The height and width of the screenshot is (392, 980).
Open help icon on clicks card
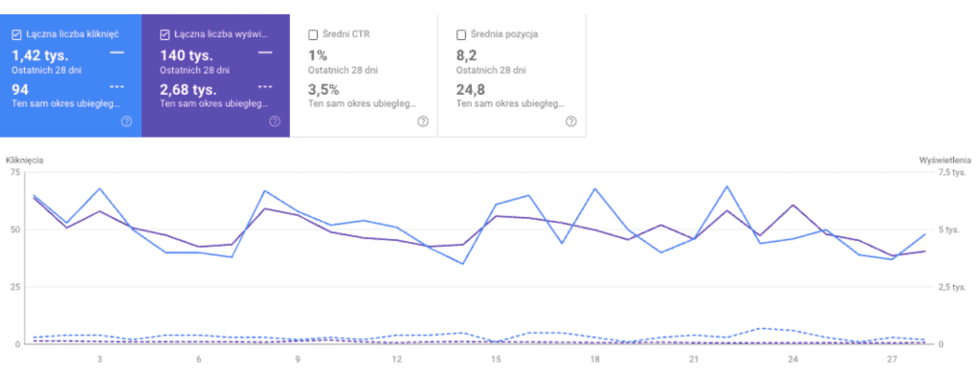(127, 121)
